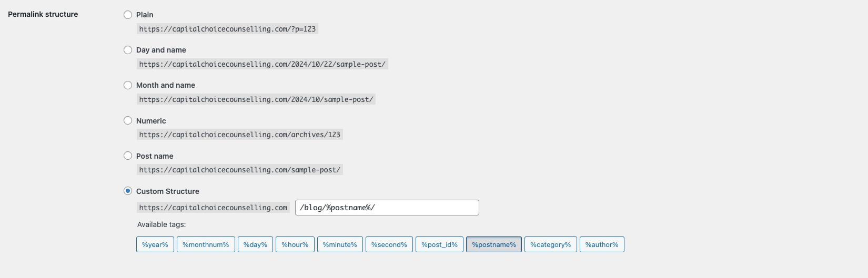Image resolution: width=868 pixels, height=278 pixels.
Task: Click the Post name sample-post URL
Action: (x=239, y=170)
